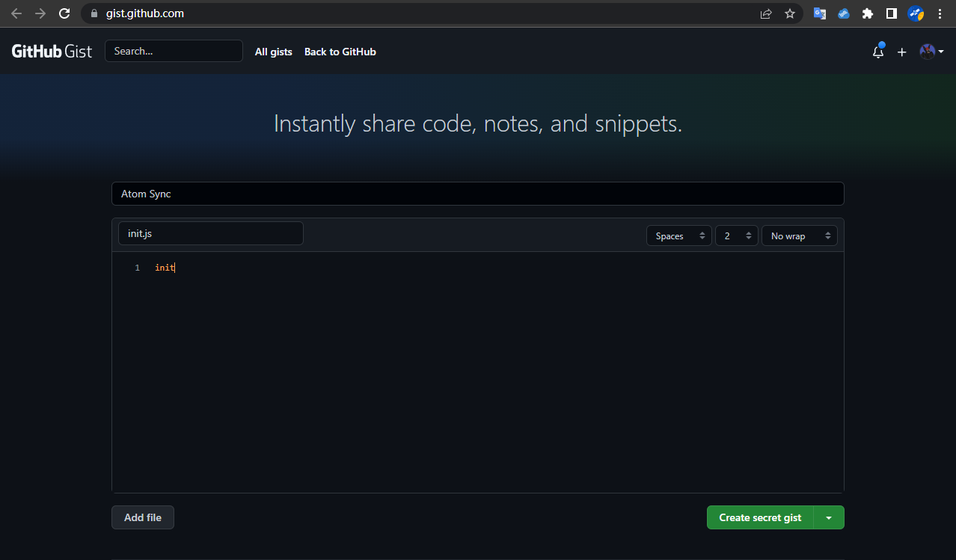The height and width of the screenshot is (560, 956).
Task: Click the share page icon in address bar
Action: coord(766,13)
